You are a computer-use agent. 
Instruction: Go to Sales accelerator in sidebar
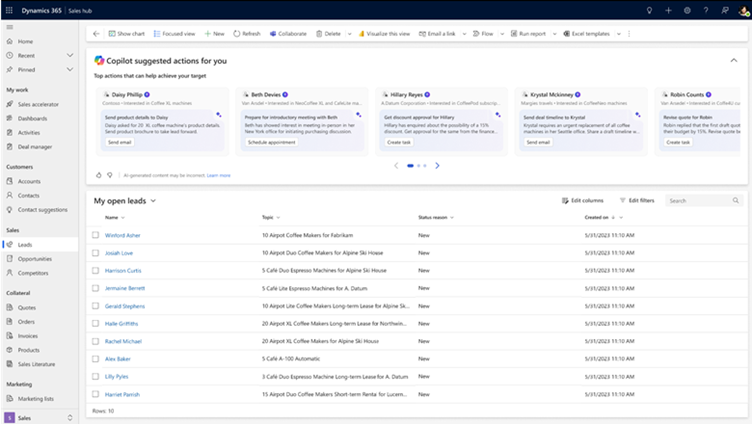(40, 104)
